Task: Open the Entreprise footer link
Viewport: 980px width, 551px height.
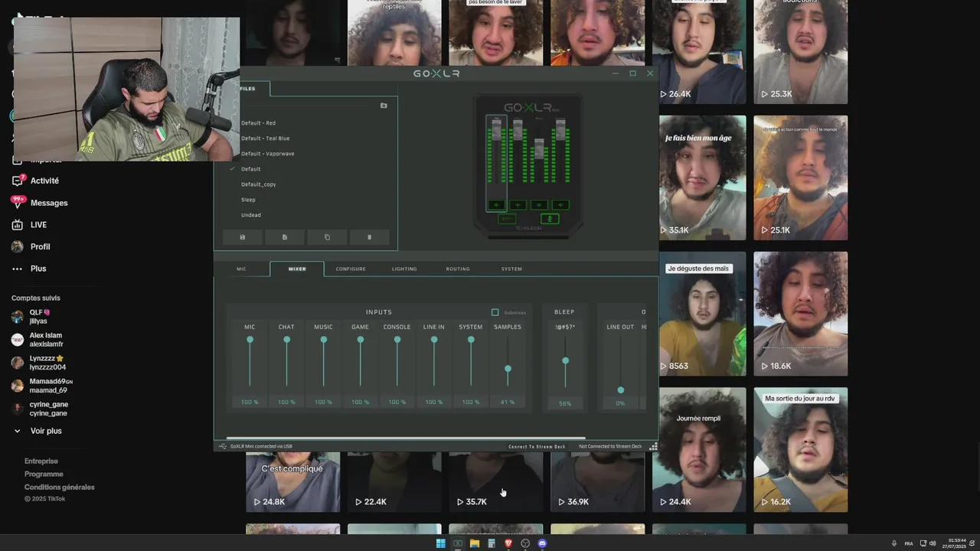Action: point(41,461)
